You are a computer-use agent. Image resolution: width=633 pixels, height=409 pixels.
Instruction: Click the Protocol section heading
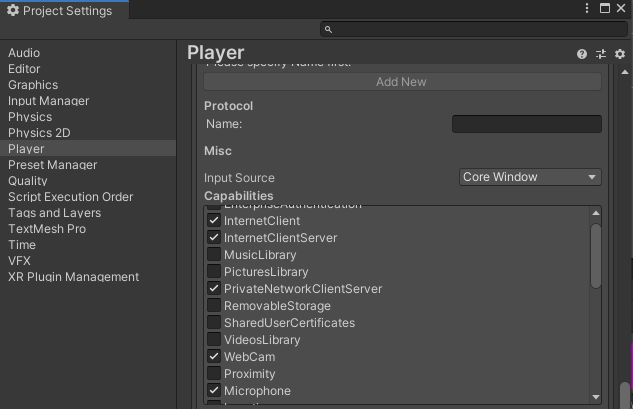click(228, 106)
